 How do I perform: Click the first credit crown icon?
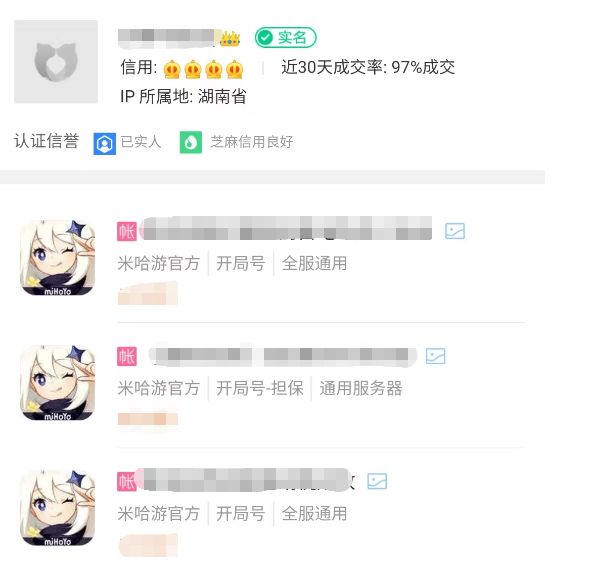(172, 69)
